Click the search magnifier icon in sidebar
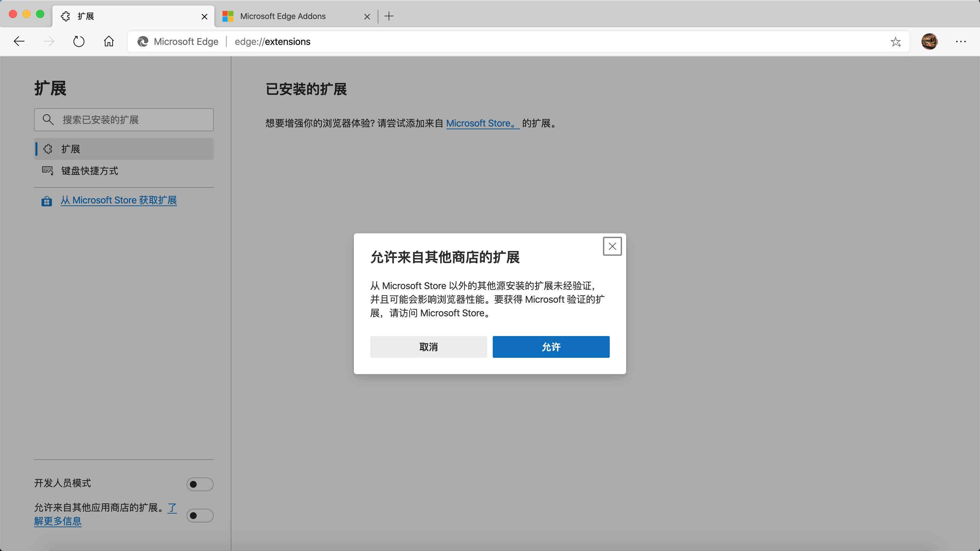Viewport: 980px width, 551px height. pyautogui.click(x=48, y=119)
